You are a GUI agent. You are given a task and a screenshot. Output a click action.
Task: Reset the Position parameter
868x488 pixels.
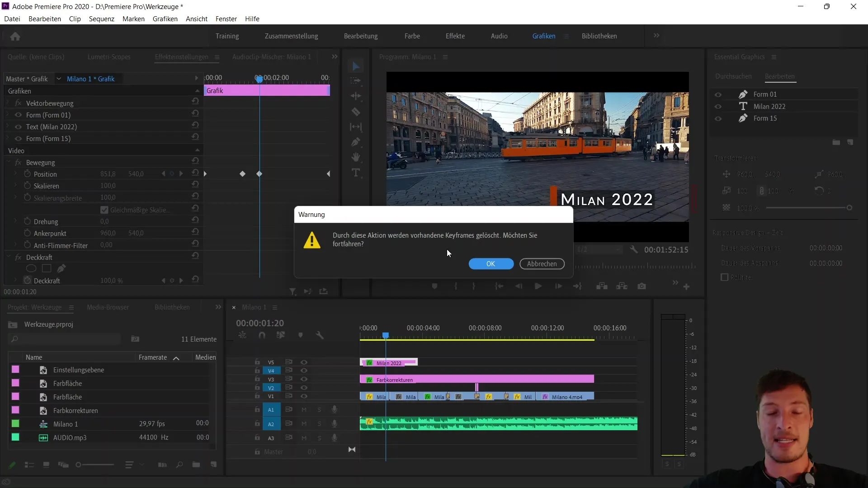(195, 173)
